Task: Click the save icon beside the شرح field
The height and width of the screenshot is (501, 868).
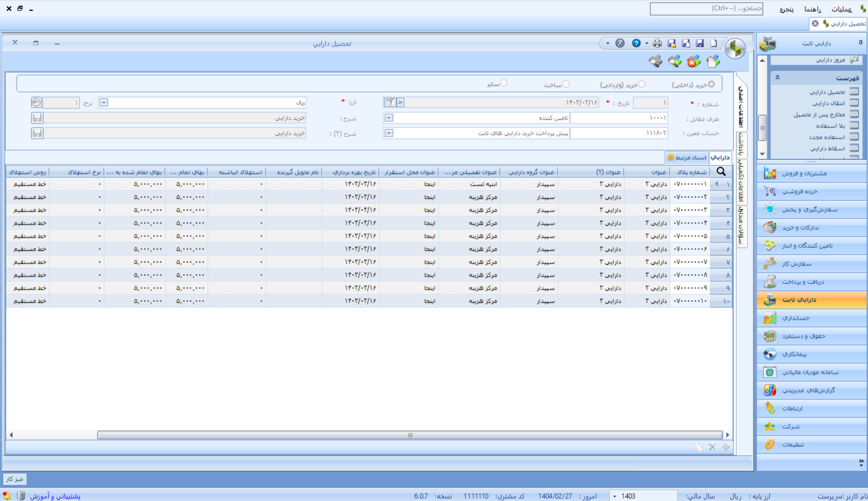Action: 37,118
